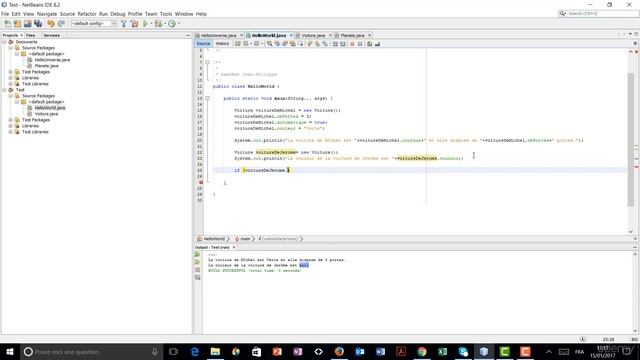Image resolution: width=640 pixels, height=360 pixels.
Task: Open the Planete.java editor tab
Action: point(352,36)
